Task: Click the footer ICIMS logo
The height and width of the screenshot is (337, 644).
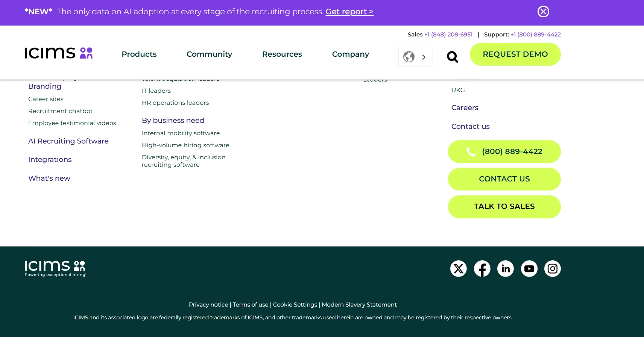Action: (55, 269)
